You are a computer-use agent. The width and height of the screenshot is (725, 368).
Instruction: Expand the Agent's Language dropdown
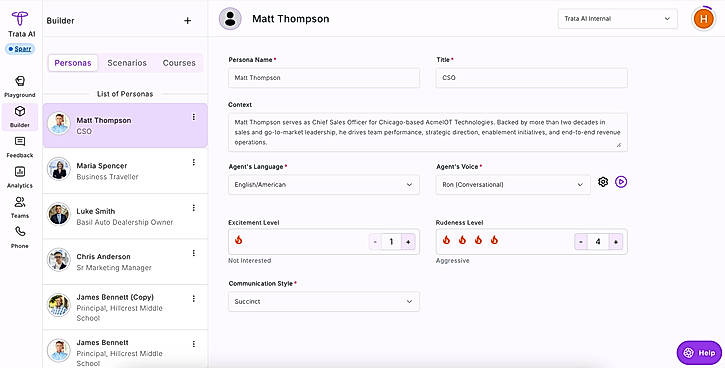click(x=324, y=184)
